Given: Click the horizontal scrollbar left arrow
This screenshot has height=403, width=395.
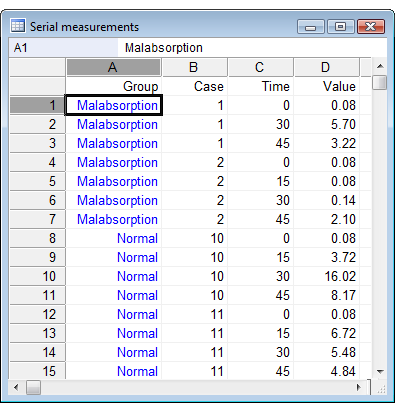Looking at the screenshot, I should tap(16, 387).
